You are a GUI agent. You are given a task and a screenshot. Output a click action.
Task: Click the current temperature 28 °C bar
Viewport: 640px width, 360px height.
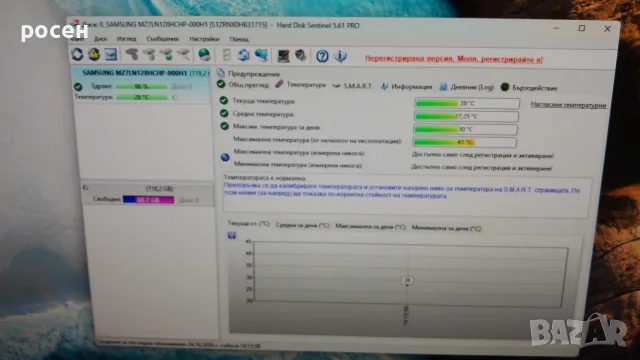coord(467,103)
